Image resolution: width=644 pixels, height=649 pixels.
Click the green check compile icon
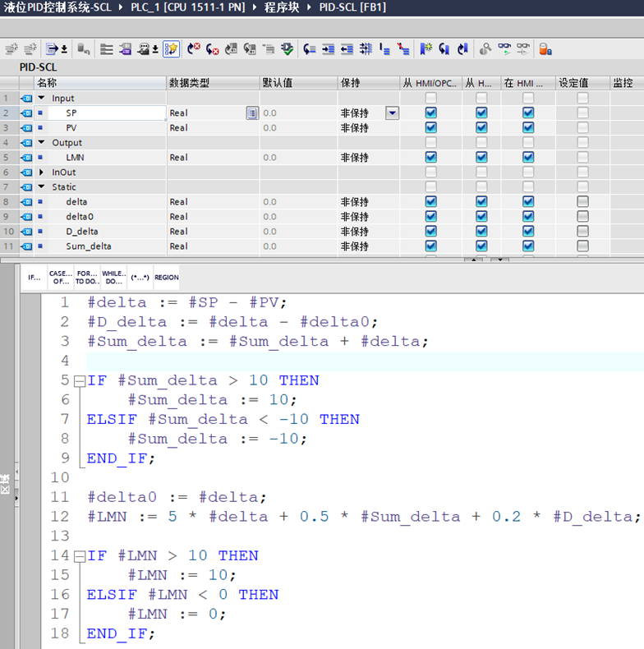287,49
